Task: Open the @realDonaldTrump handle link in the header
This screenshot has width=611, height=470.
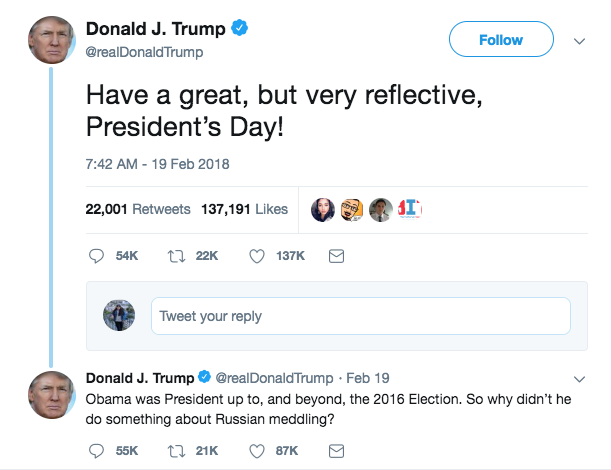Action: click(x=145, y=52)
